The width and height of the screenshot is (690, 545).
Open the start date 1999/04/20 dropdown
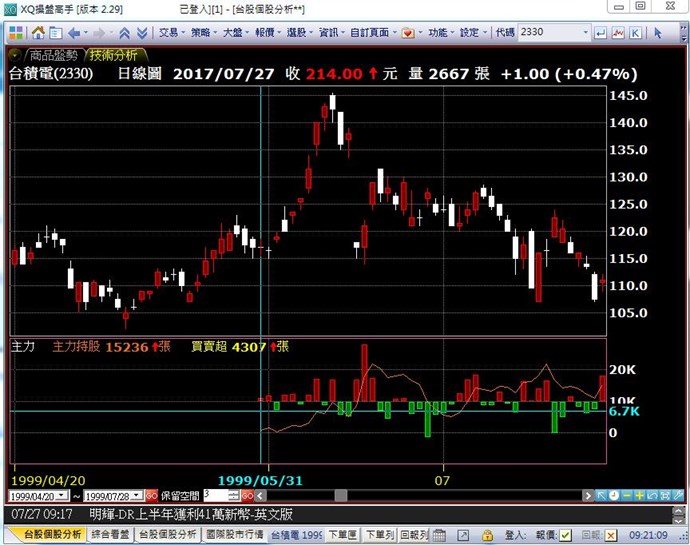(62, 495)
